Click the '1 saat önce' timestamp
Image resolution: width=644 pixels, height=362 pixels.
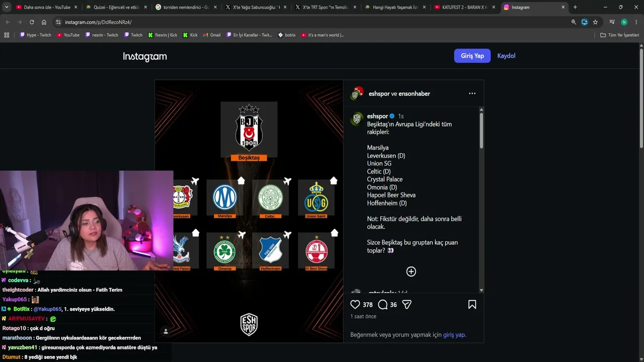pos(363,317)
